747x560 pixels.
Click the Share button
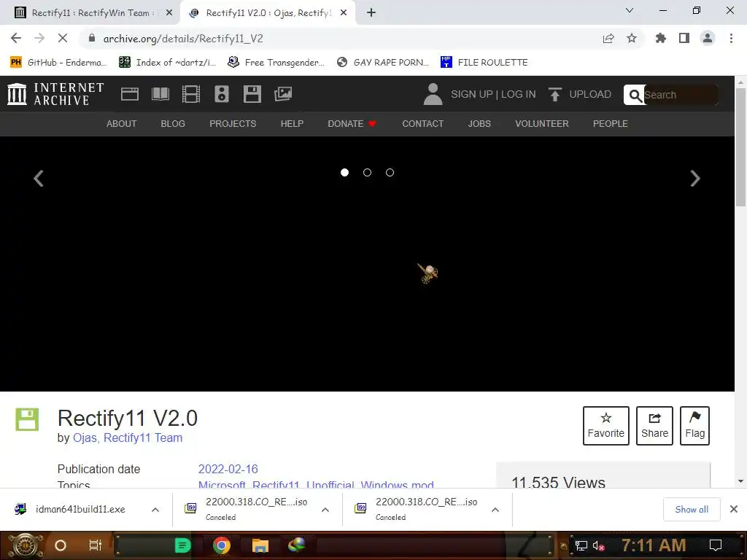(x=654, y=426)
